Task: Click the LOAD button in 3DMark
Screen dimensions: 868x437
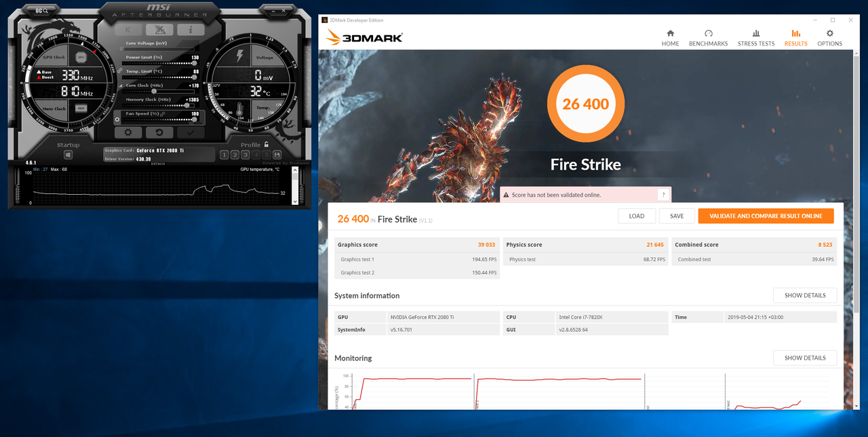Action: pos(637,216)
